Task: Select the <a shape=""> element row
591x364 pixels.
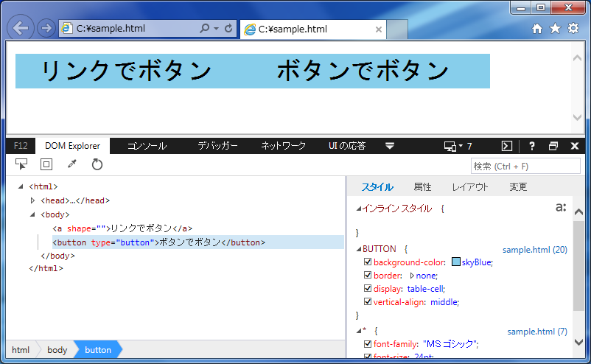Action: click(x=122, y=228)
